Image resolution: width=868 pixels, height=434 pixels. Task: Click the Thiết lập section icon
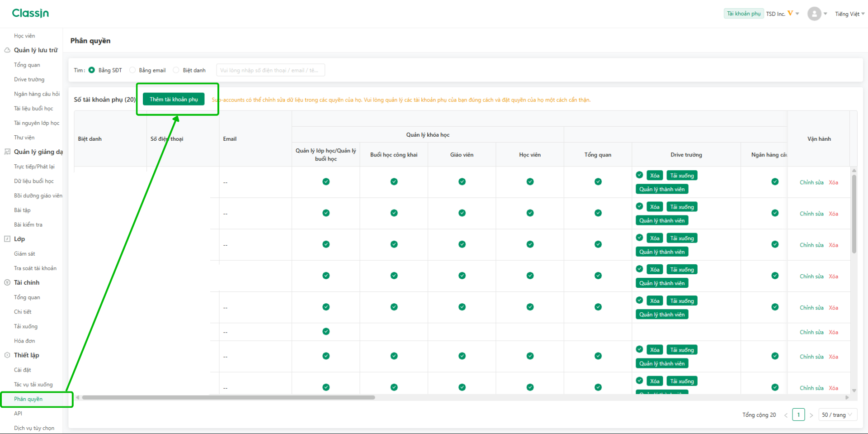(7, 355)
